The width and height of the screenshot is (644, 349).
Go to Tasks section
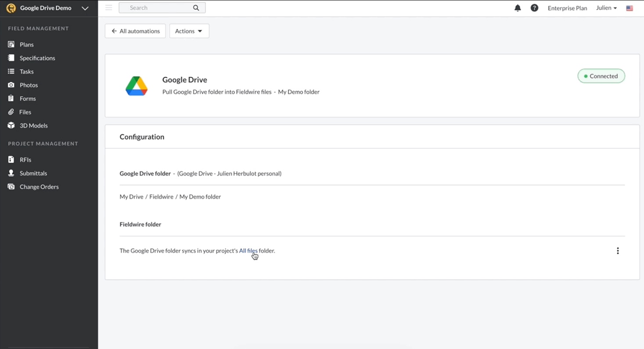26,72
